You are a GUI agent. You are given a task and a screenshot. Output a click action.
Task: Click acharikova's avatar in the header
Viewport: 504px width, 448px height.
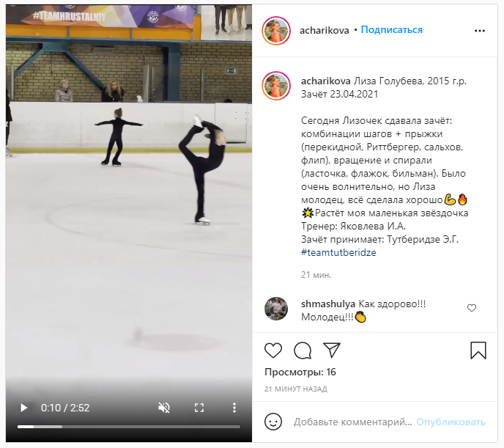[x=276, y=31]
